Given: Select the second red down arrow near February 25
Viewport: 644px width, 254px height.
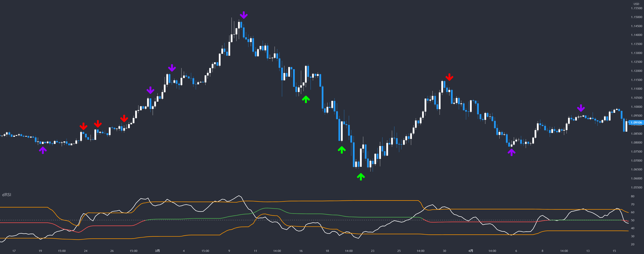Looking at the screenshot, I should click(x=98, y=124).
